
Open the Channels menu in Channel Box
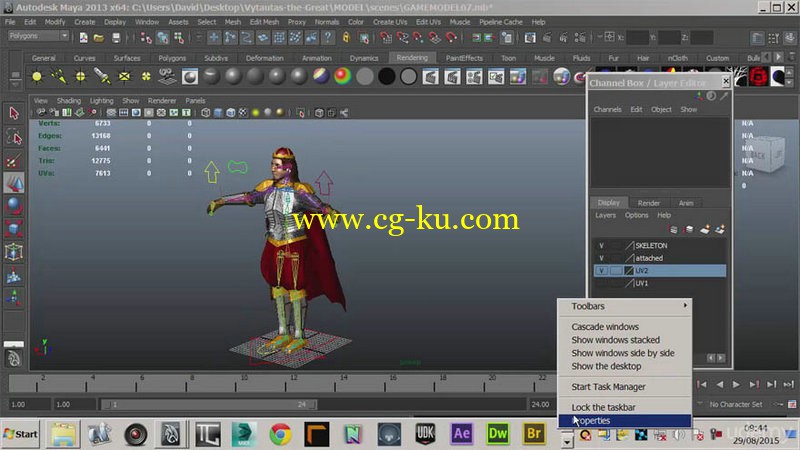point(607,109)
